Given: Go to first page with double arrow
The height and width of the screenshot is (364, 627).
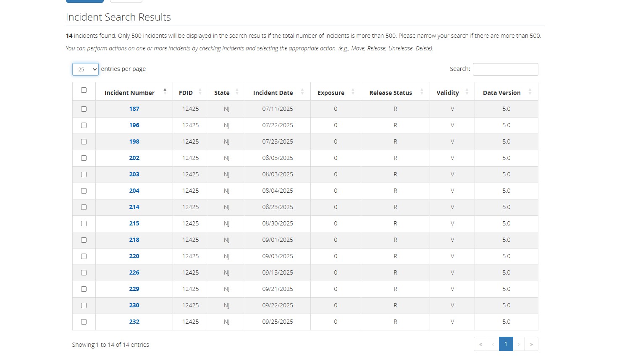Looking at the screenshot, I should [x=480, y=344].
